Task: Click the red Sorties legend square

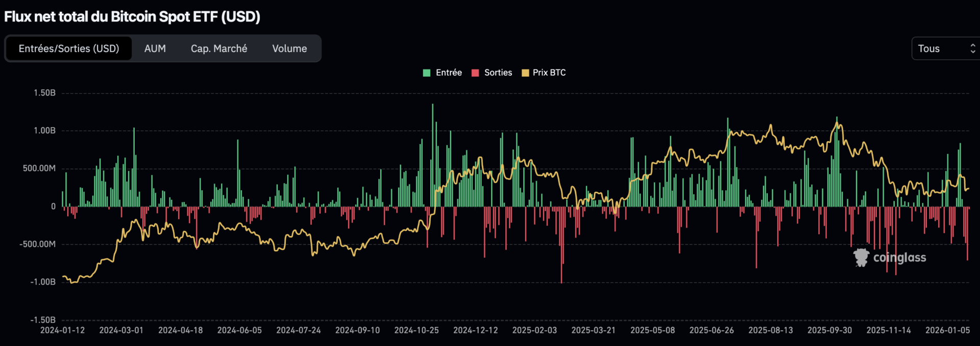Action: pyautogui.click(x=475, y=73)
